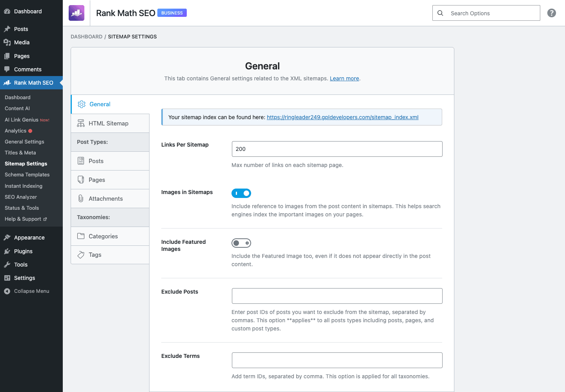
Task: Click the SITEMAP SETTINGS breadcrumb text
Action: tap(132, 36)
